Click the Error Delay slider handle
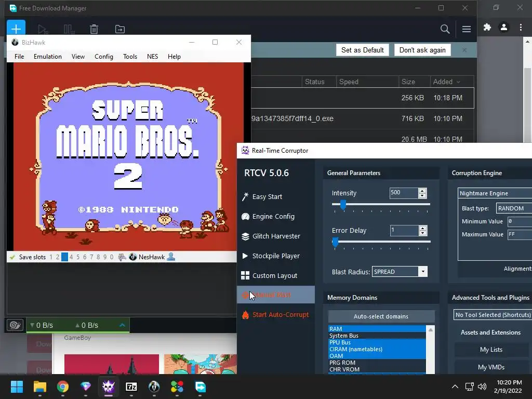532x399 pixels. [335, 242]
